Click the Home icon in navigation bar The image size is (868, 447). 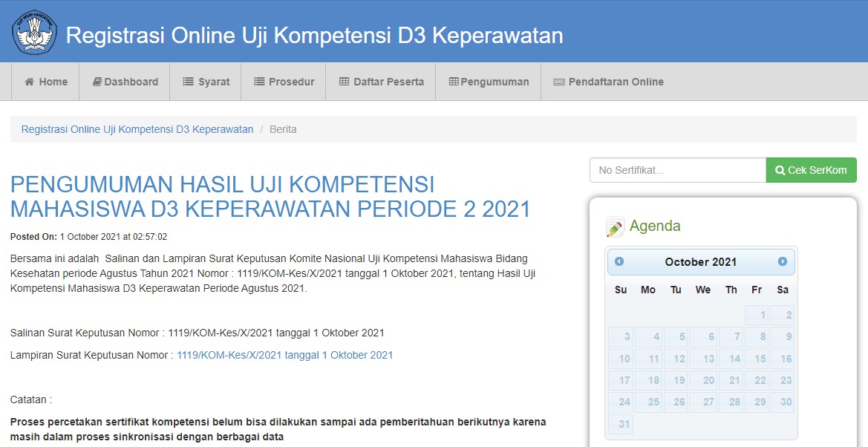coord(30,82)
